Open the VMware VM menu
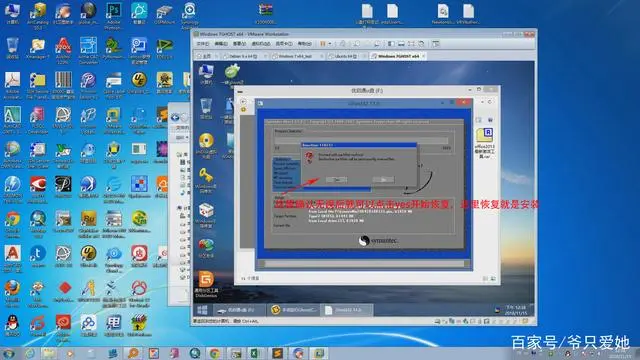This screenshot has width=640, height=360. (260, 44)
